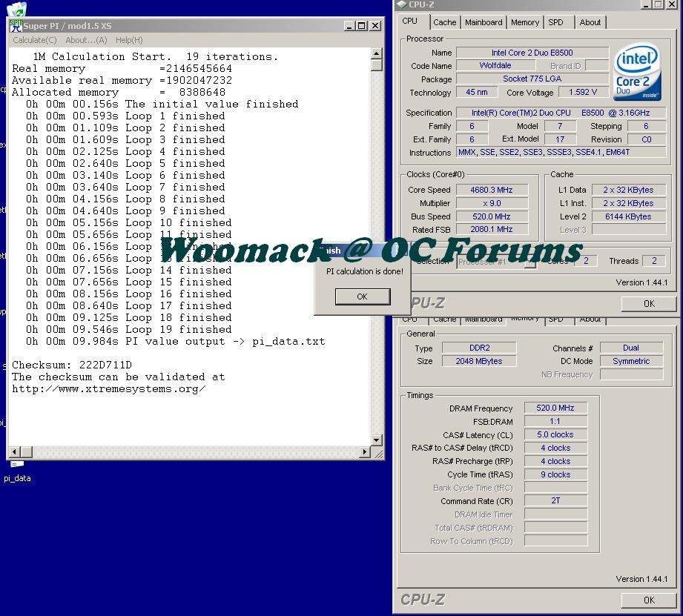Click the Revision value C0
The width and height of the screenshot is (683, 616).
tap(647, 139)
